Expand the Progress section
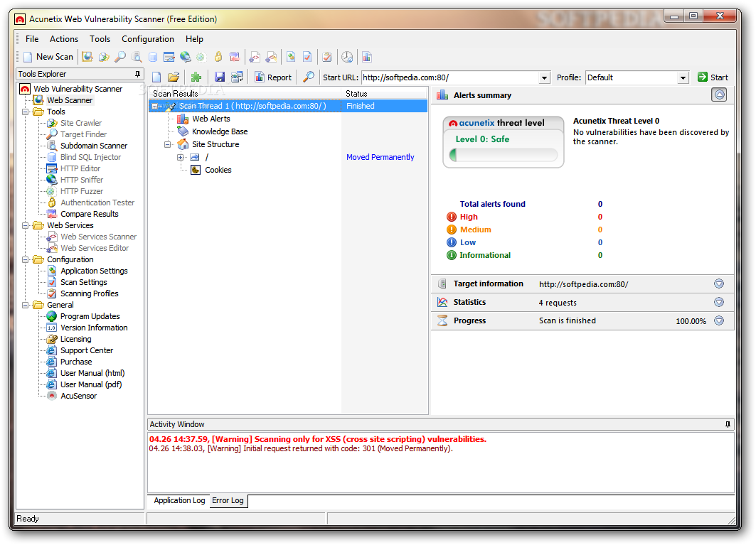This screenshot has height=545, width=756. [x=719, y=320]
